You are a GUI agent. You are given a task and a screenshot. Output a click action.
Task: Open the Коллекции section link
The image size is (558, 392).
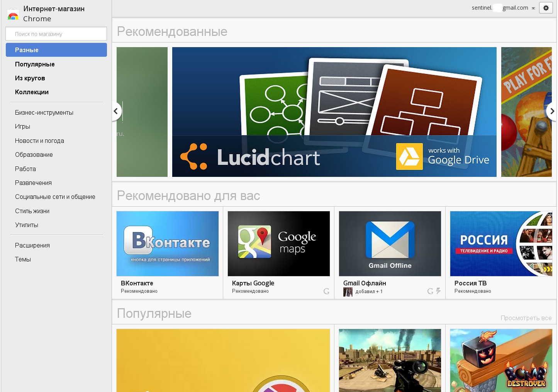32,92
